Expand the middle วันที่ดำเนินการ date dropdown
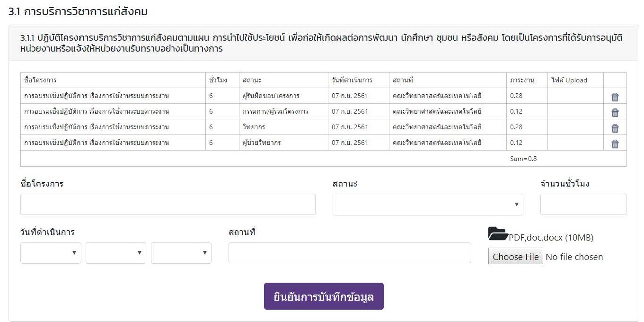Viewport: 644px width, 322px height. click(115, 253)
